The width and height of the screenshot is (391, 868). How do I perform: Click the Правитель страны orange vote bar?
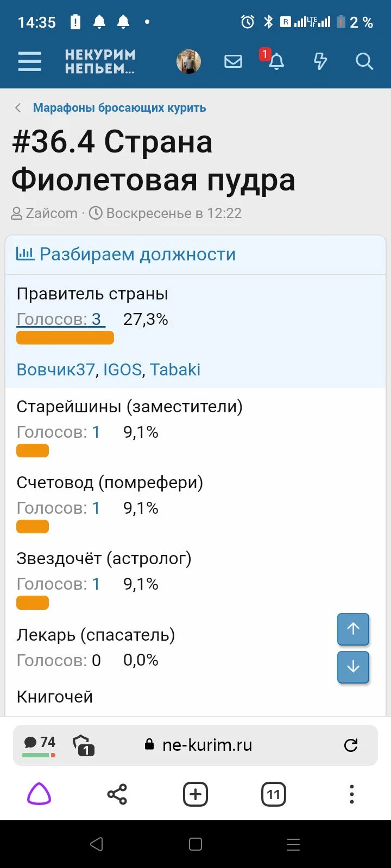[x=65, y=338]
